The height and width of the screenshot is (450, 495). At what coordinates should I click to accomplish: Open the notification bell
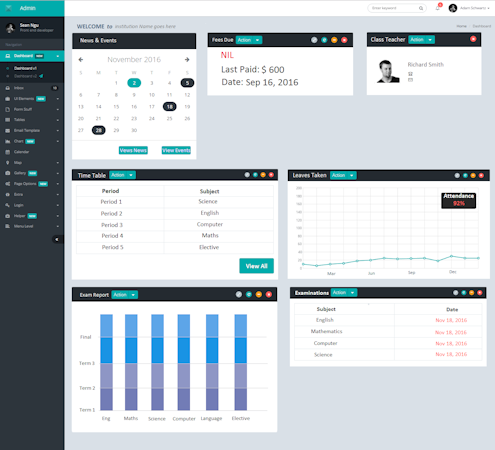[438, 8]
